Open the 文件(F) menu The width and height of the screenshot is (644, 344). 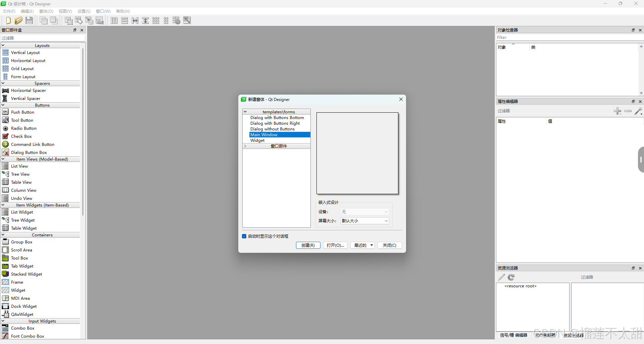9,11
